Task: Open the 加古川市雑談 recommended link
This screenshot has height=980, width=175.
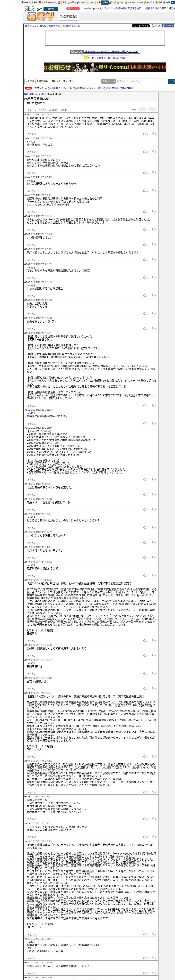Action: tap(112, 88)
